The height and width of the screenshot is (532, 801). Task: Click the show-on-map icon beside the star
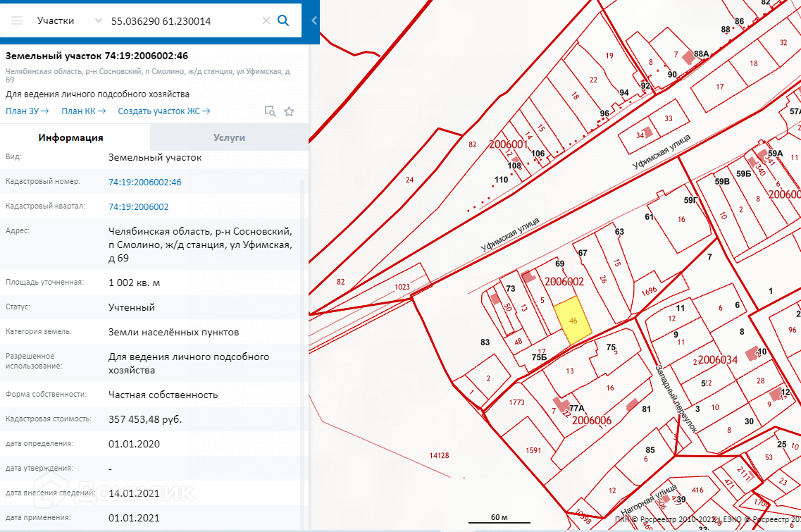270,111
